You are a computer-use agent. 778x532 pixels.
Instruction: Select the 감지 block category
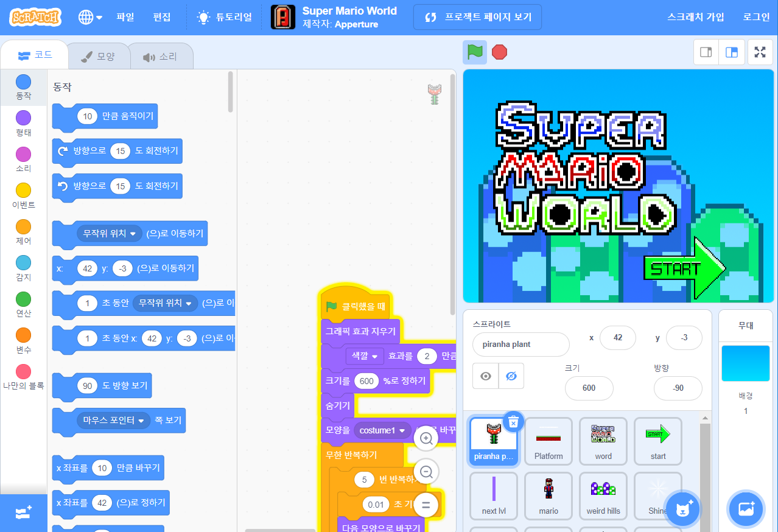[23, 268]
